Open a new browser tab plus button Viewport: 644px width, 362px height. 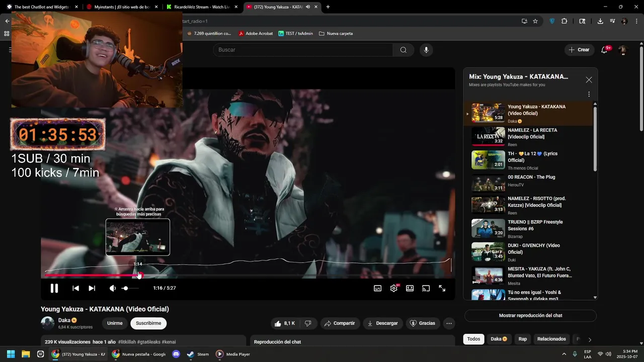328,7
